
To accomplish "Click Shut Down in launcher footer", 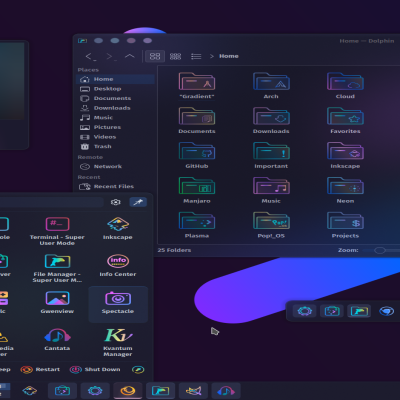I will (95, 369).
